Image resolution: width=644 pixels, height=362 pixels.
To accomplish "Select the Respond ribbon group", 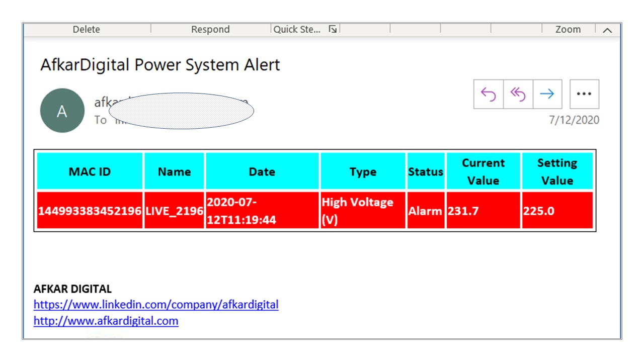I will (210, 30).
